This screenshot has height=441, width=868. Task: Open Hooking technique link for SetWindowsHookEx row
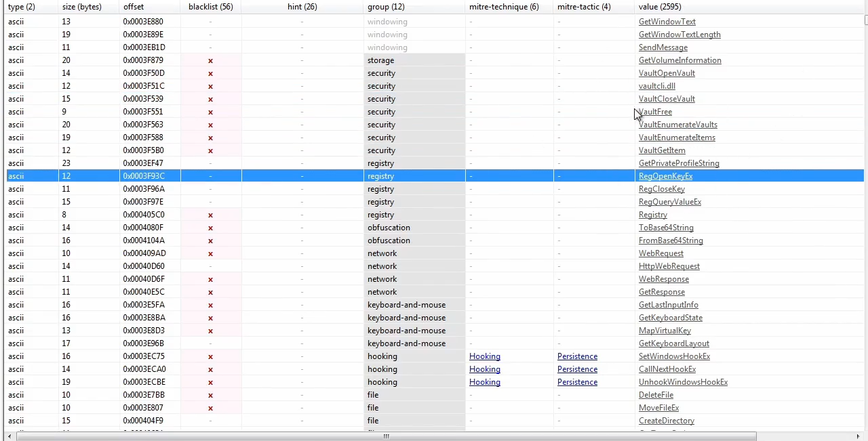(484, 356)
